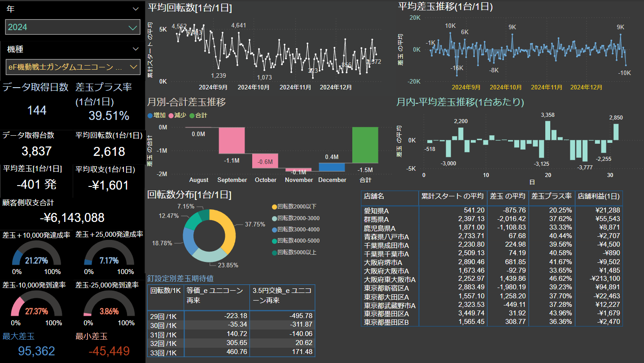Click the green 合計 legend marker
The image size is (644, 363).
192,115
